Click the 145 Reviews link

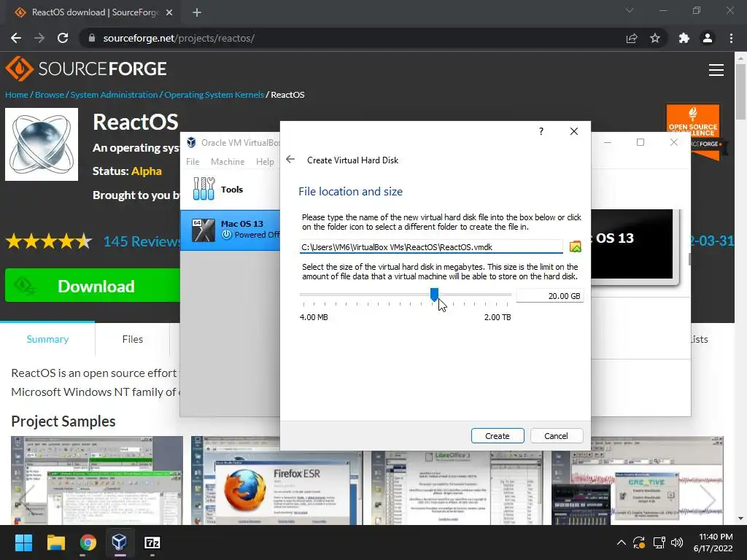click(142, 241)
